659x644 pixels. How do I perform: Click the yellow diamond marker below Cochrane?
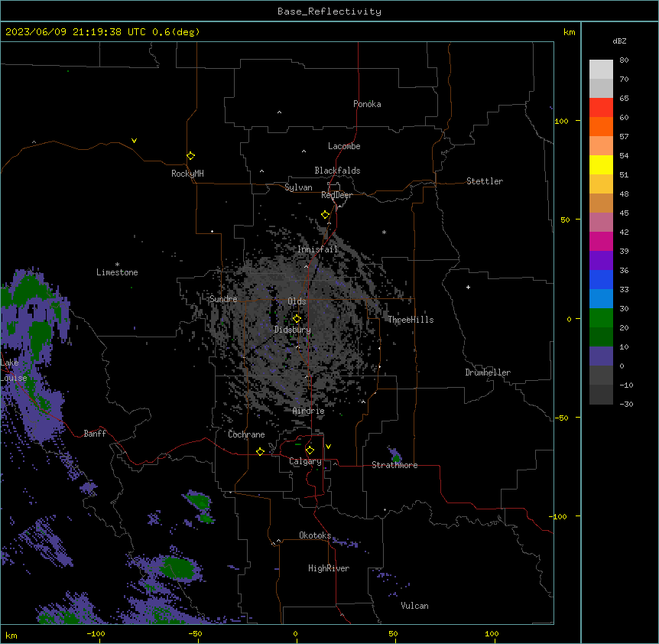pos(260,451)
